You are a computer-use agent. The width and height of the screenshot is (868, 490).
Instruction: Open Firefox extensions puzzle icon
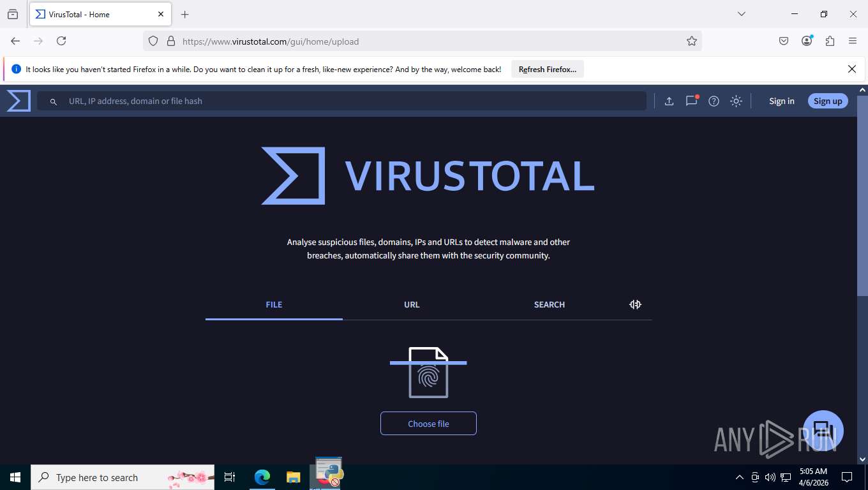(830, 41)
